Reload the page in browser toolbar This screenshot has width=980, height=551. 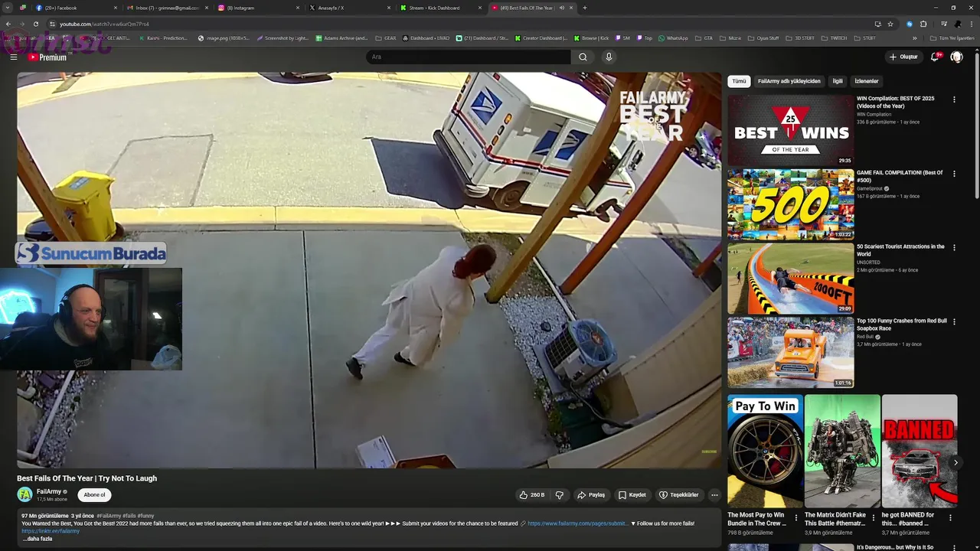click(x=35, y=24)
